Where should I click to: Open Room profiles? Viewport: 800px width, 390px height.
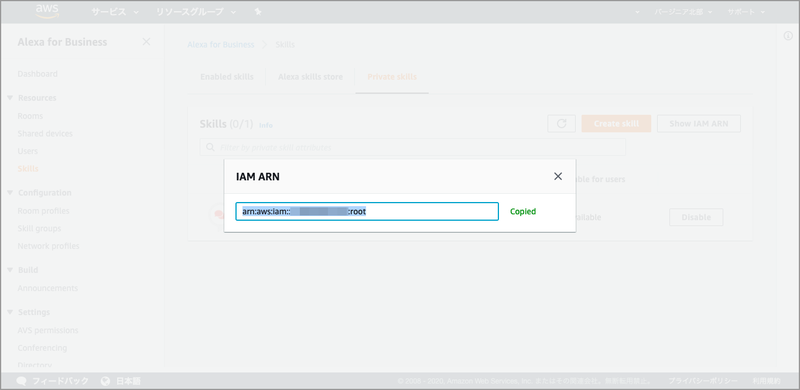[x=43, y=211]
